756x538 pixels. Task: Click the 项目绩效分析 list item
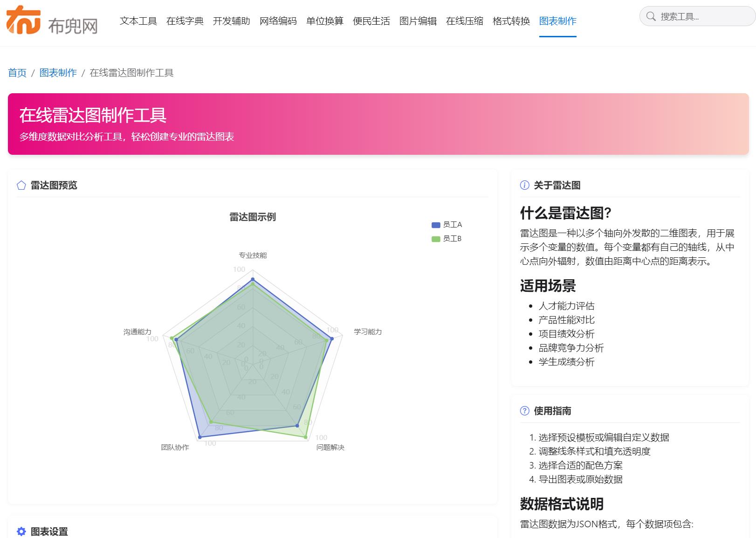click(567, 334)
